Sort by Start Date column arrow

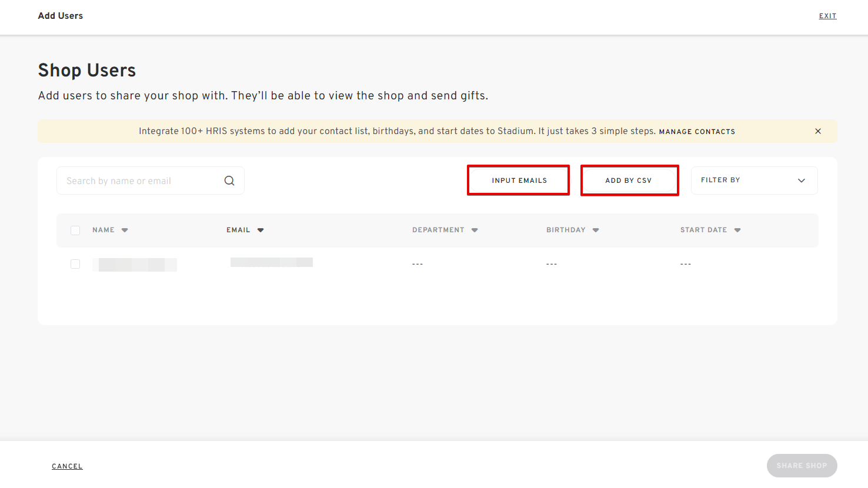pyautogui.click(x=737, y=230)
